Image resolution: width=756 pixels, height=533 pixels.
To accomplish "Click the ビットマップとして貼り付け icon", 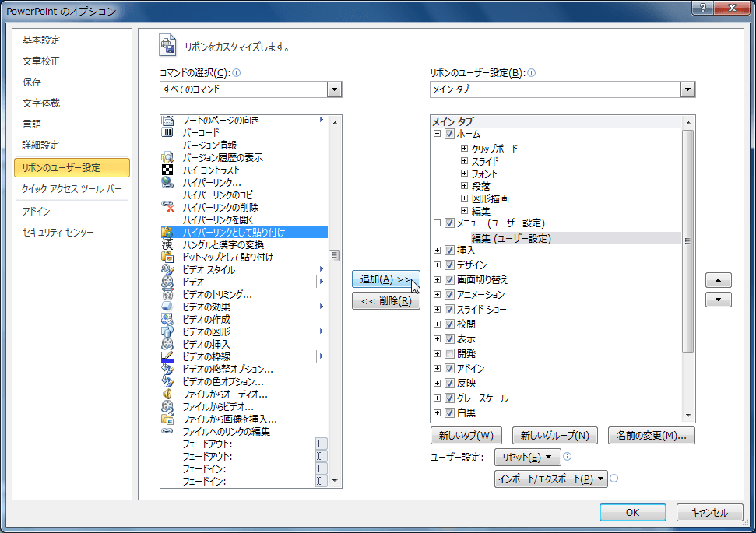I will (x=167, y=258).
